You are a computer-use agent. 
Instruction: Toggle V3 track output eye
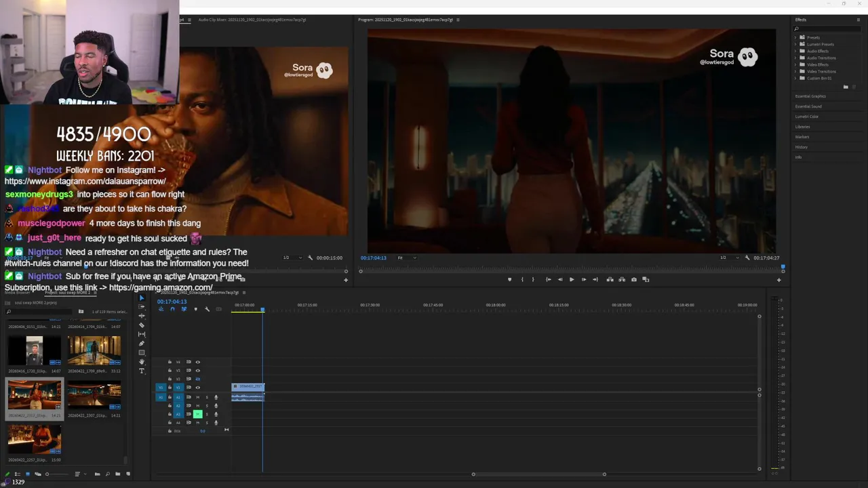[197, 371]
